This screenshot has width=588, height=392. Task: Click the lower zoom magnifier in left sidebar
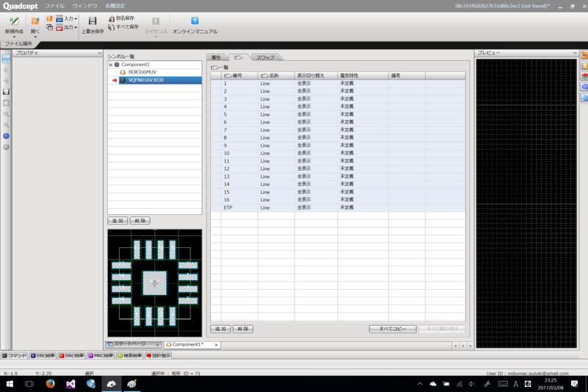6,125
